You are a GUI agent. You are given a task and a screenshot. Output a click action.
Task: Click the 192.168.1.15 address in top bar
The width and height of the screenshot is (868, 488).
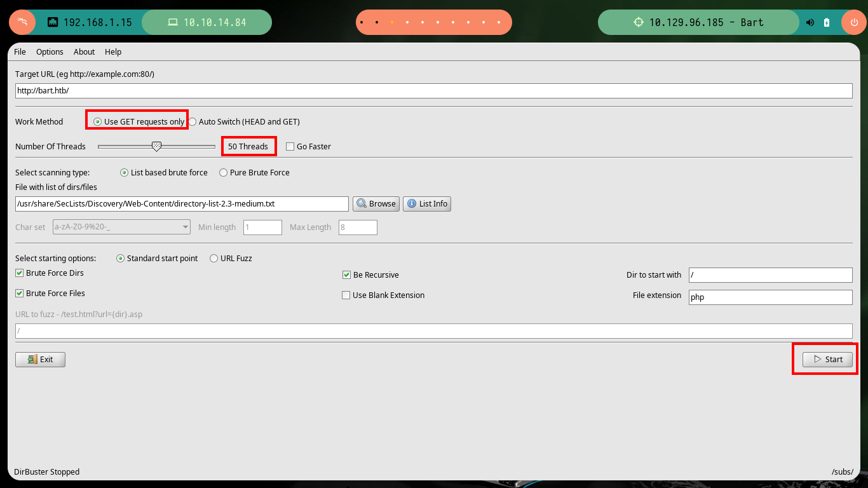(x=98, y=22)
